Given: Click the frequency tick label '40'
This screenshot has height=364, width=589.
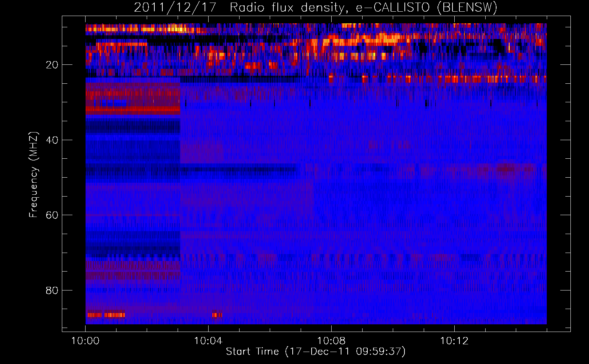Looking at the screenshot, I should click(52, 140).
